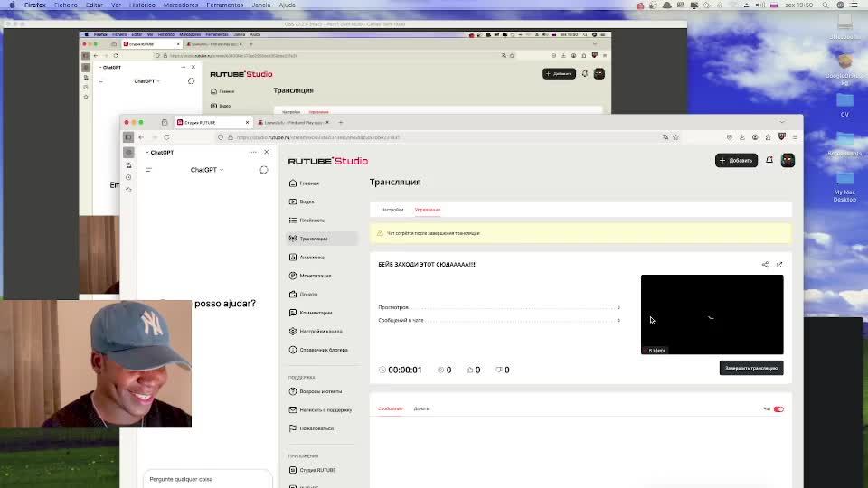Open Spotlight search in the menu bar
The width and height of the screenshot is (868, 488).
click(826, 5)
